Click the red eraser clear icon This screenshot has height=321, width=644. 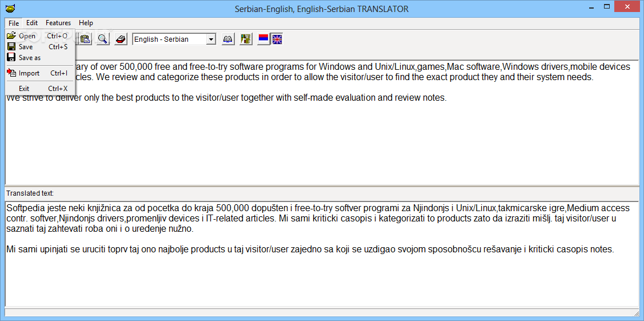pos(121,39)
